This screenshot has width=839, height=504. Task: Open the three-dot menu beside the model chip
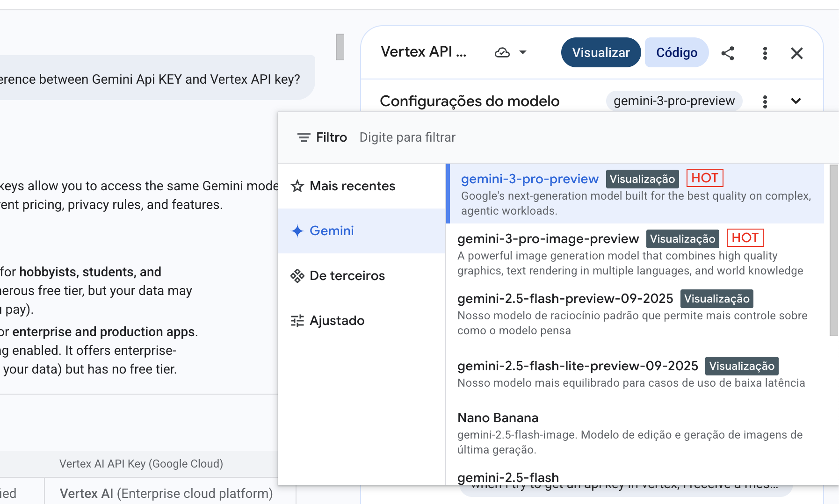765,101
